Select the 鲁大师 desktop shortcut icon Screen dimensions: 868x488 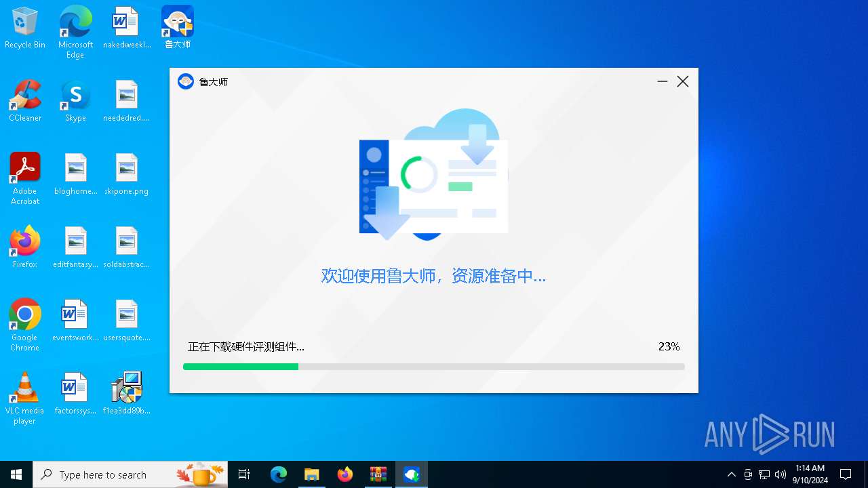pyautogui.click(x=178, y=28)
